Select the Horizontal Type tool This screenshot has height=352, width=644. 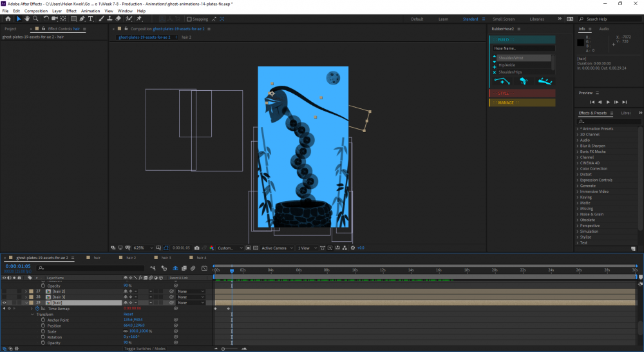[x=91, y=19]
